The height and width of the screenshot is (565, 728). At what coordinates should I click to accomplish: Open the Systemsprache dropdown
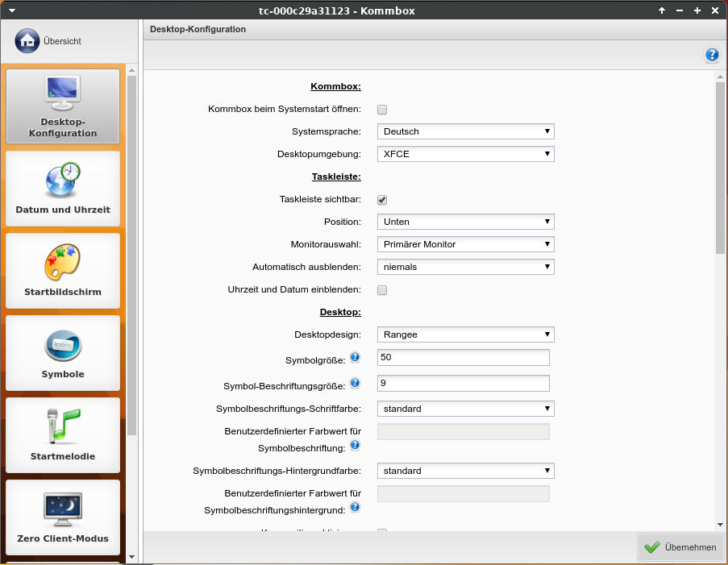[x=465, y=131]
